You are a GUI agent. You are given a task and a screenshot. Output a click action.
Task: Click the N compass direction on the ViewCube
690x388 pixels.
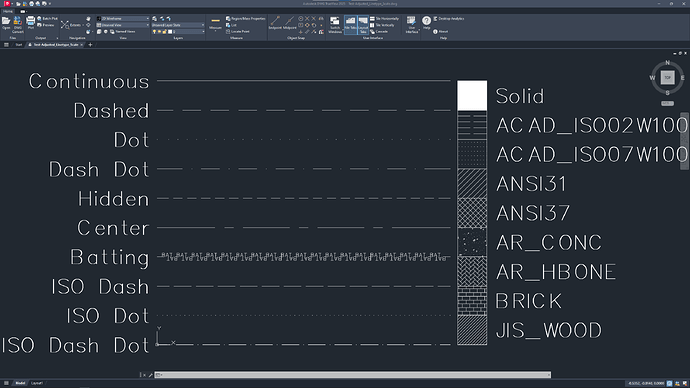[668, 62]
